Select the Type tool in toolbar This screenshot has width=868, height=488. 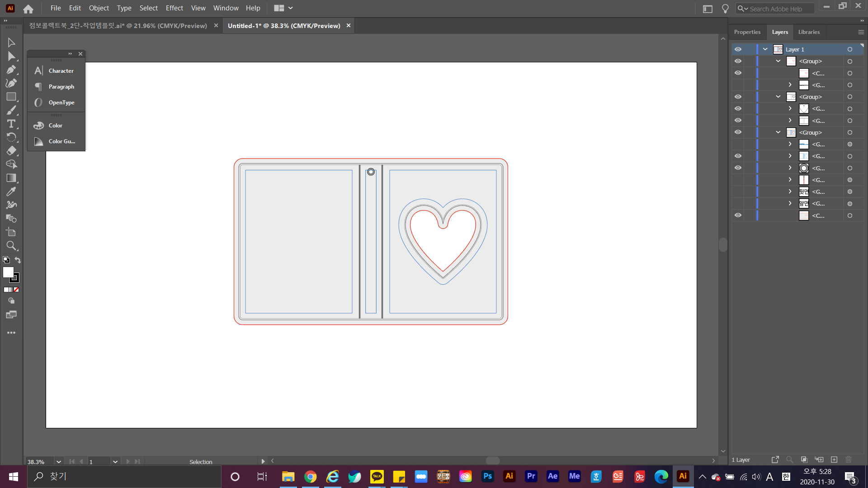click(11, 124)
